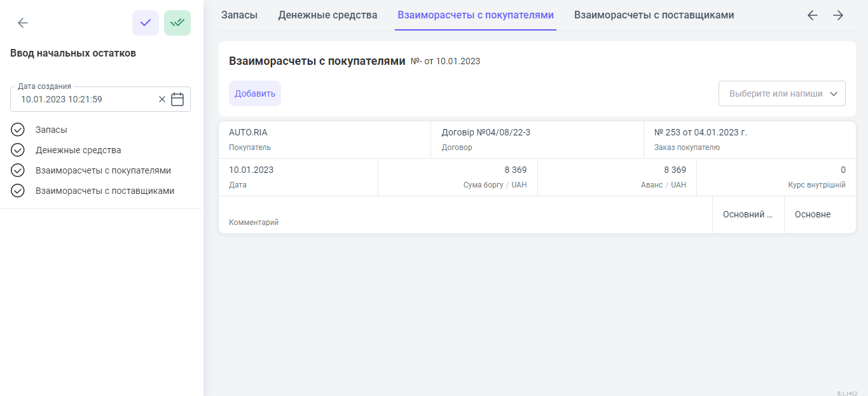Image resolution: width=868 pixels, height=396 pixels.
Task: Go to the previous tab with the left arrow
Action: (812, 15)
